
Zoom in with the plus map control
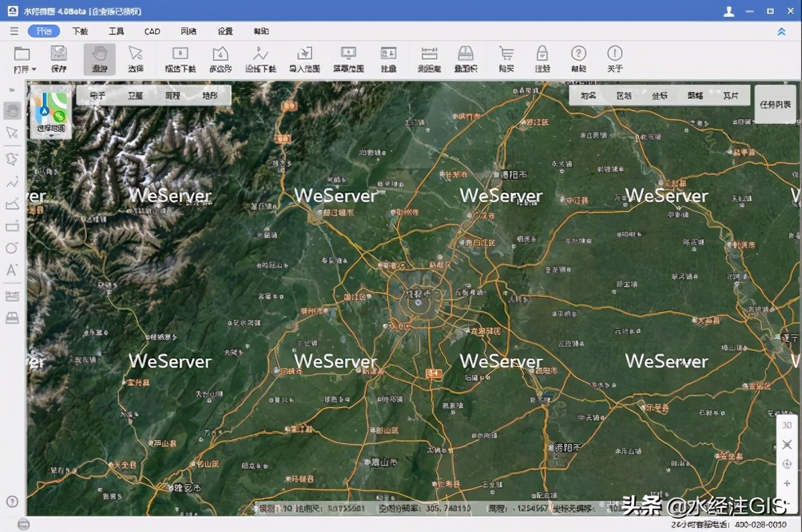pos(787,483)
